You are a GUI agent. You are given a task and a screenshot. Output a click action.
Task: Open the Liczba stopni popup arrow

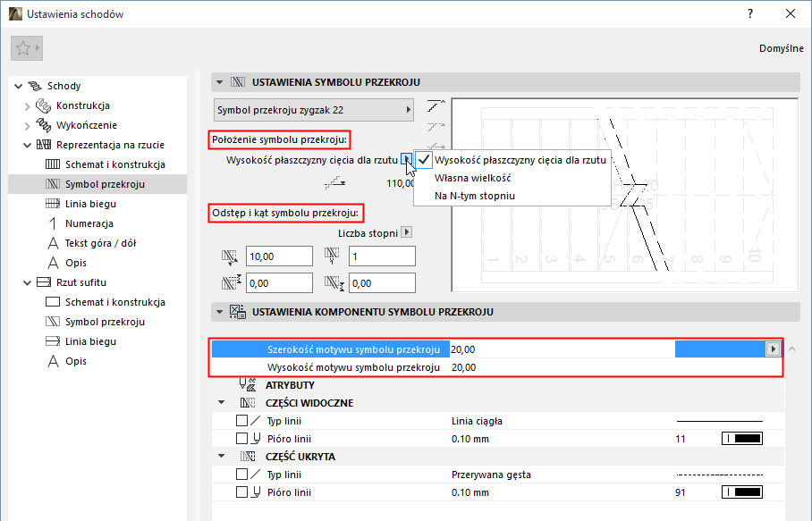pos(407,232)
